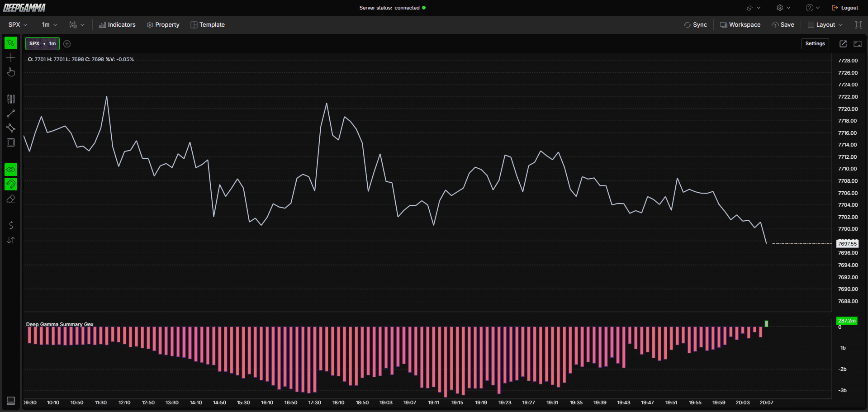Viewport: 868px width, 412px height.
Task: Click the Logout link
Action: [845, 8]
